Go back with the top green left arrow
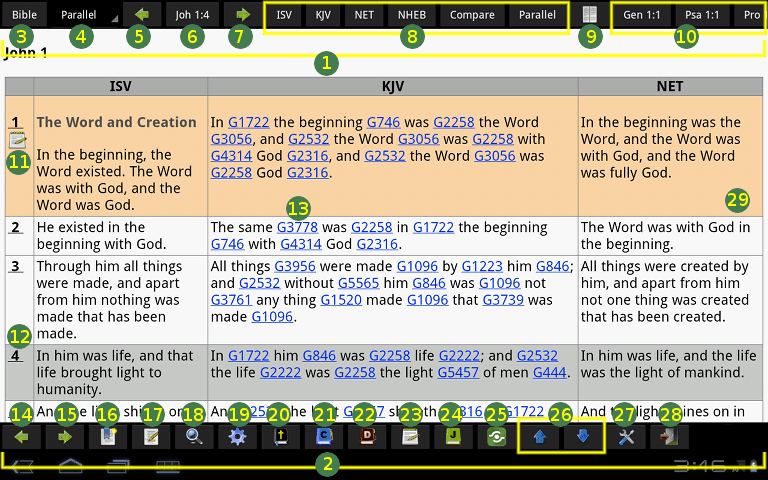 point(142,15)
